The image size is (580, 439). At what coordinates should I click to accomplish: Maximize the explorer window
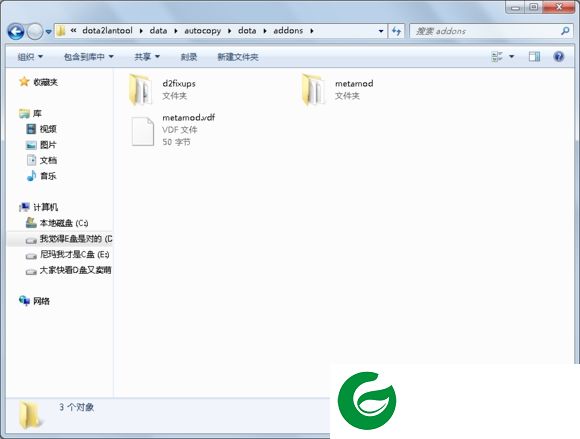(533, 7)
